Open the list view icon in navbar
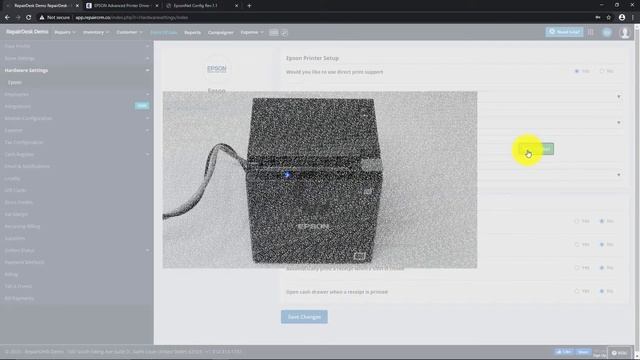Image resolution: width=640 pixels, height=360 pixels. [274, 32]
